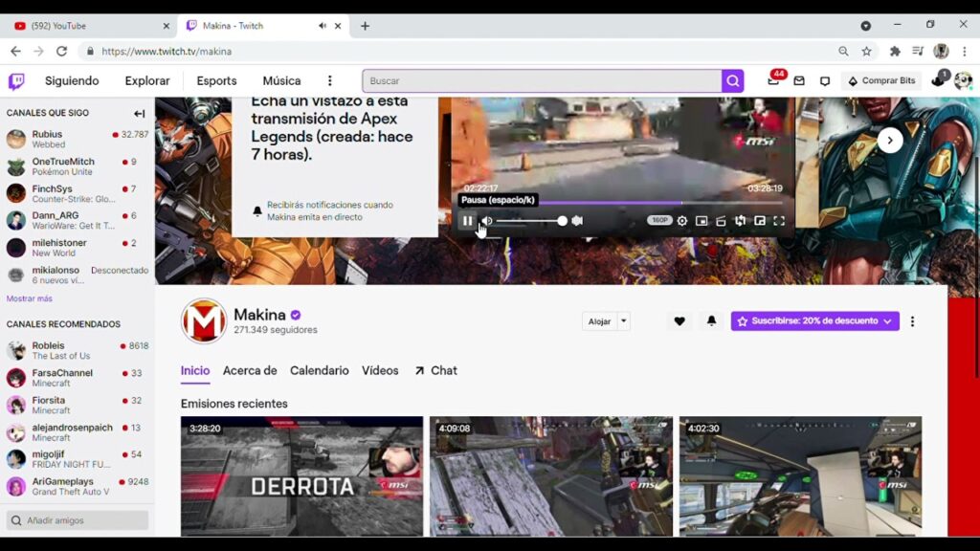
Task: Pop out the Chat tab
Action: (435, 370)
